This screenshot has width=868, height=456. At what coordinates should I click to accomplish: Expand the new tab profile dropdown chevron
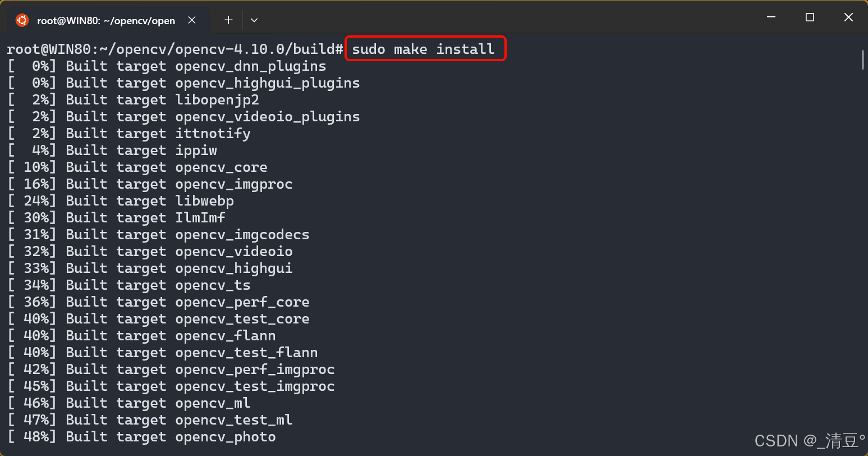pos(254,20)
